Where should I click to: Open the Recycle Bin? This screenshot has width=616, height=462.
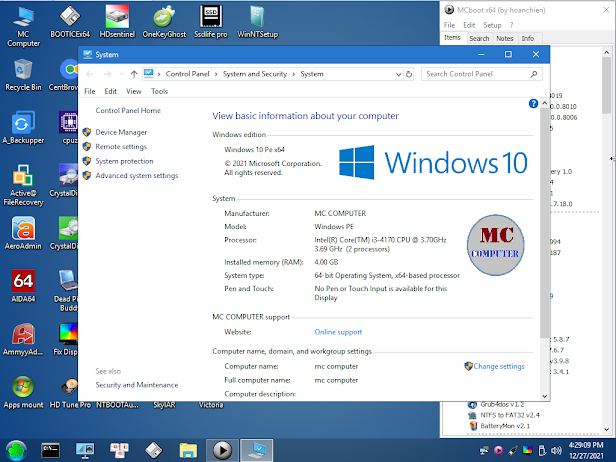(23, 75)
